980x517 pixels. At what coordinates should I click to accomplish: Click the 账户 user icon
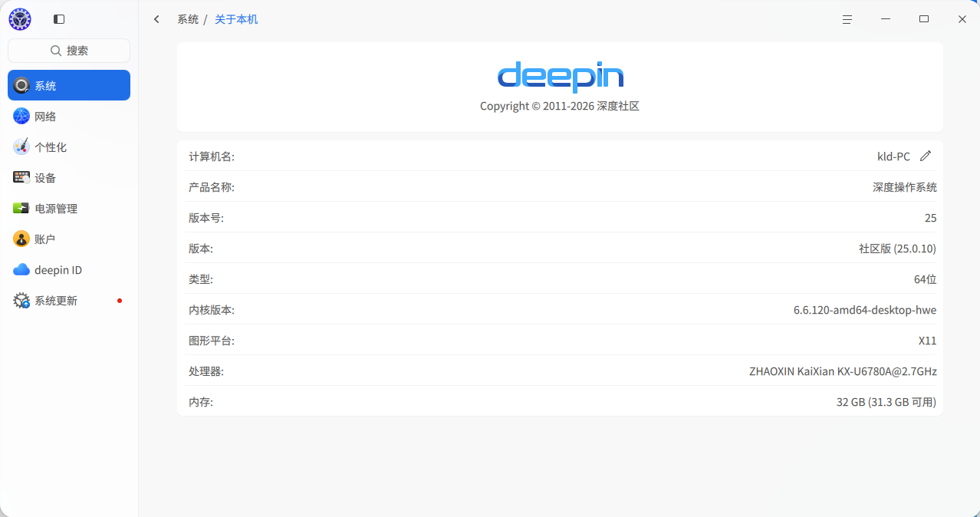pos(21,239)
